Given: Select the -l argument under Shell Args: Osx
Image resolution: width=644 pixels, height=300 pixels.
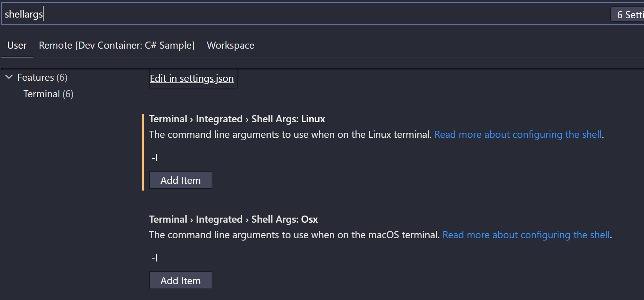Looking at the screenshot, I should pyautogui.click(x=155, y=257).
